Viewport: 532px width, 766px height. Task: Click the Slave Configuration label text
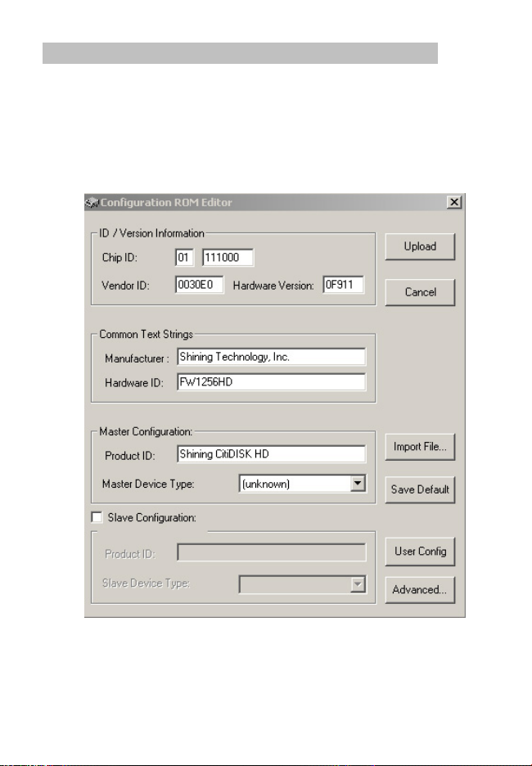152,518
